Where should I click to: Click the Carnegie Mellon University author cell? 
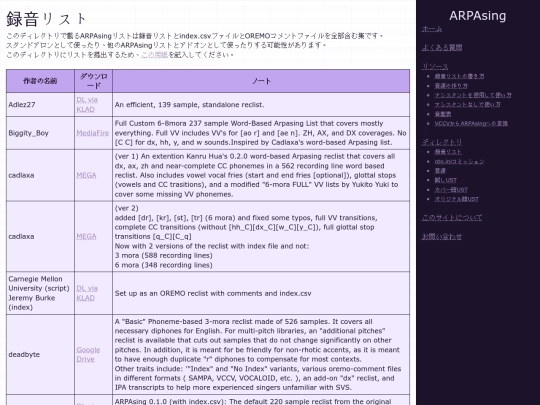click(x=40, y=293)
